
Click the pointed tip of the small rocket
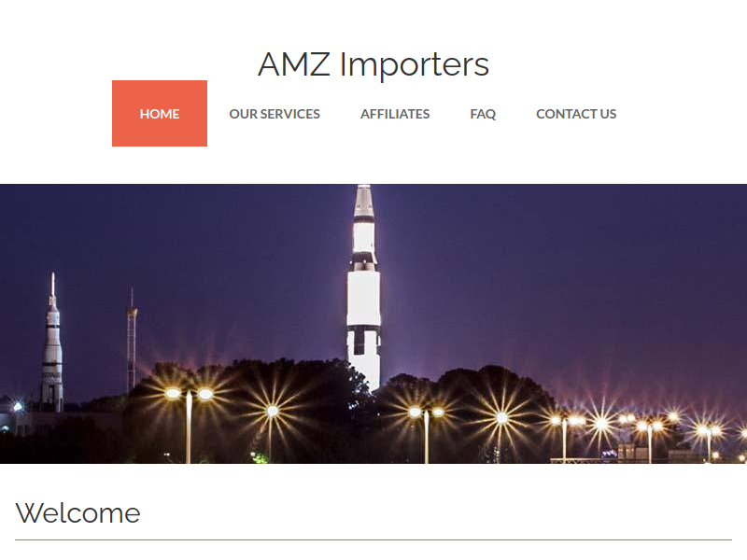53,284
